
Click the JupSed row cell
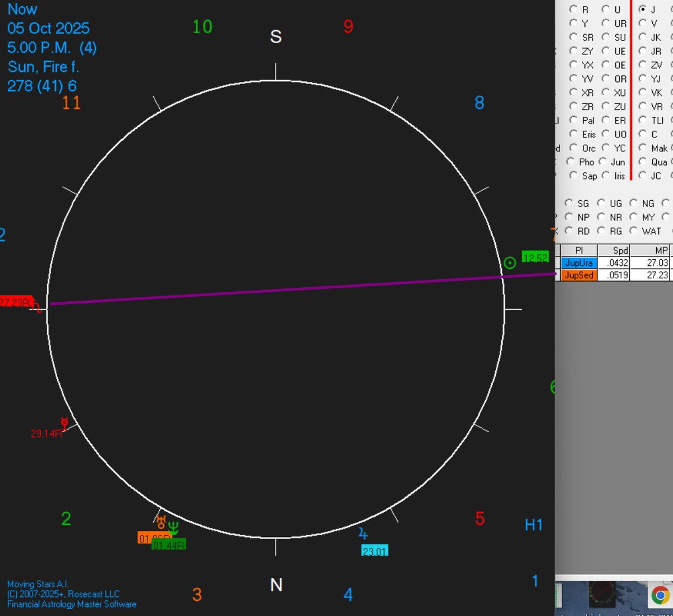coord(579,275)
